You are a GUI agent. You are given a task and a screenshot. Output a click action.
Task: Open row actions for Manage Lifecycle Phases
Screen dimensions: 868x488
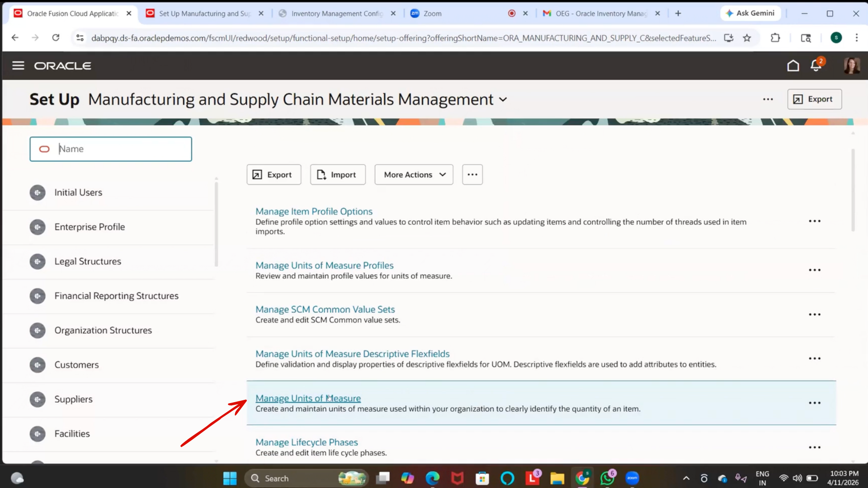pos(815,447)
